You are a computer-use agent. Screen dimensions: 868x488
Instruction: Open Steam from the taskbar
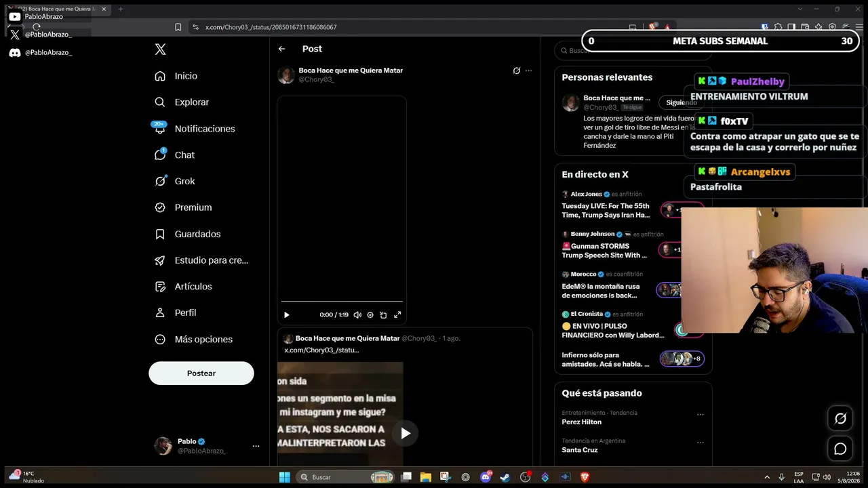click(x=505, y=477)
